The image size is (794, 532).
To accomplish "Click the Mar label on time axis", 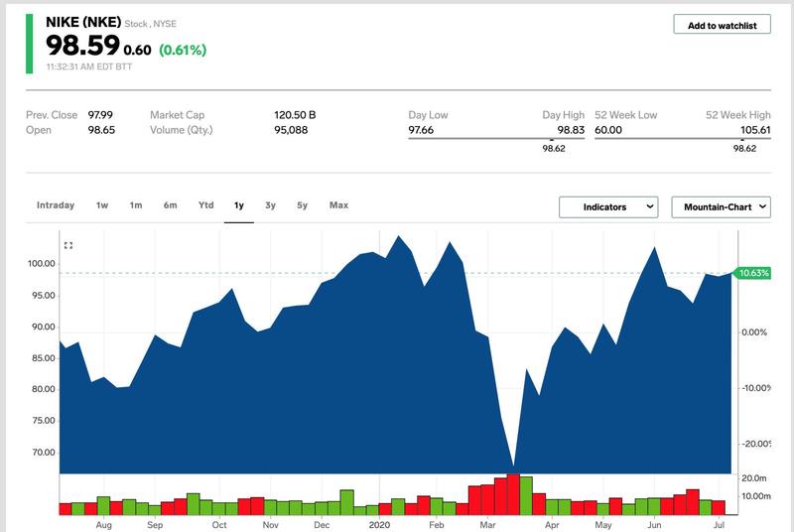I will click(487, 525).
